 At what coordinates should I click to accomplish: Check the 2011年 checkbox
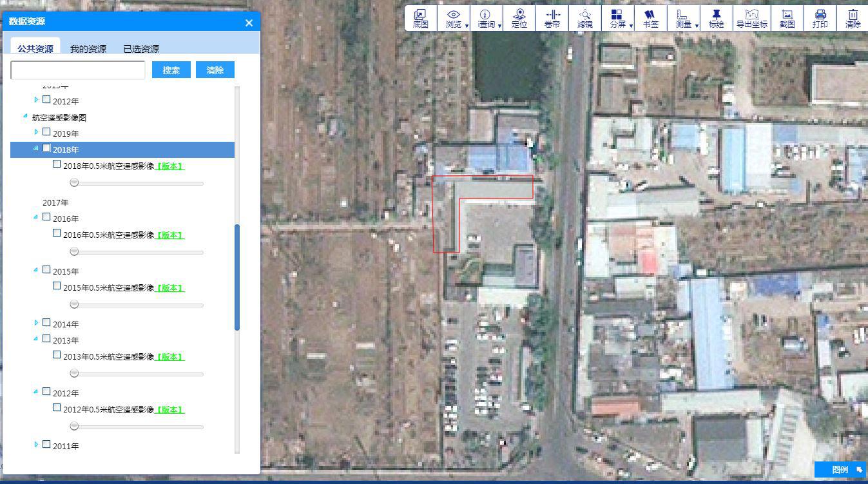tap(46, 445)
